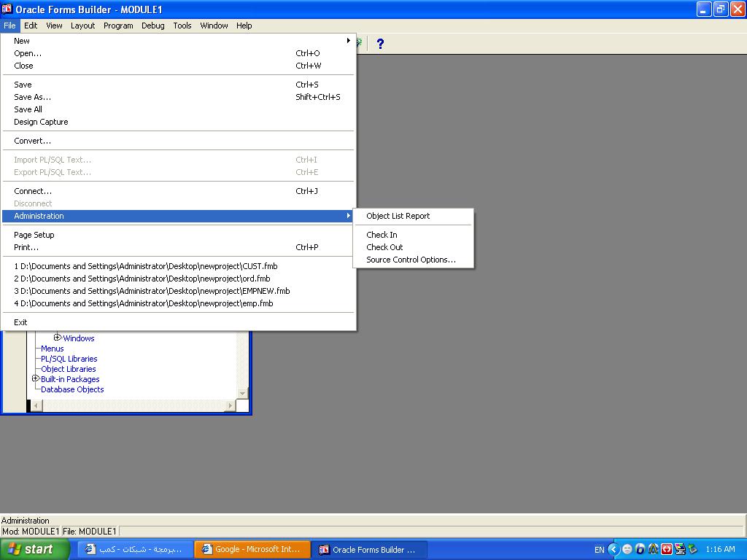Image resolution: width=747 pixels, height=560 pixels.
Task: Choose Close from File menu
Action: click(x=179, y=66)
